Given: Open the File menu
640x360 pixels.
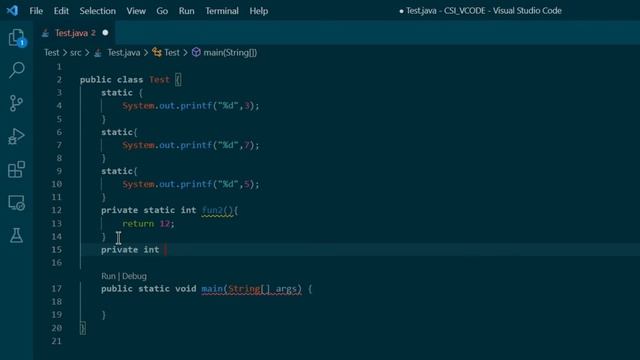Looking at the screenshot, I should pyautogui.click(x=36, y=11).
